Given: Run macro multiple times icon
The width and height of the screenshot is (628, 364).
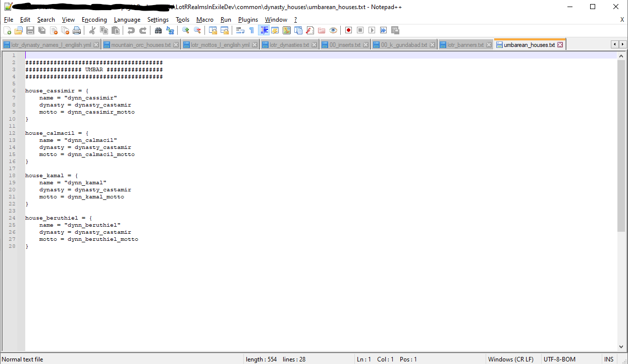Looking at the screenshot, I should click(x=384, y=30).
